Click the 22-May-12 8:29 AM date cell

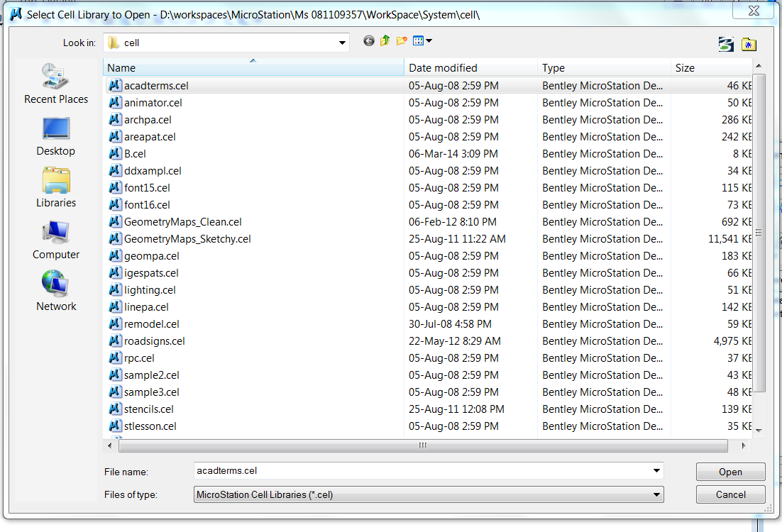click(454, 341)
